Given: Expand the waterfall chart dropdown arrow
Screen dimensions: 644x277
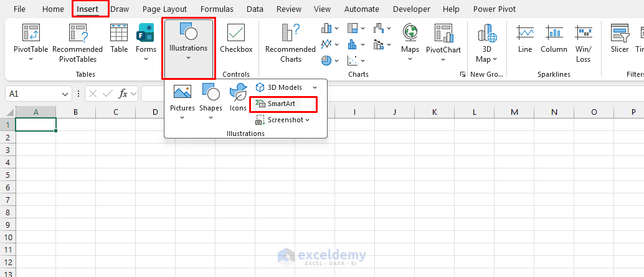Looking at the screenshot, I should (389, 29).
